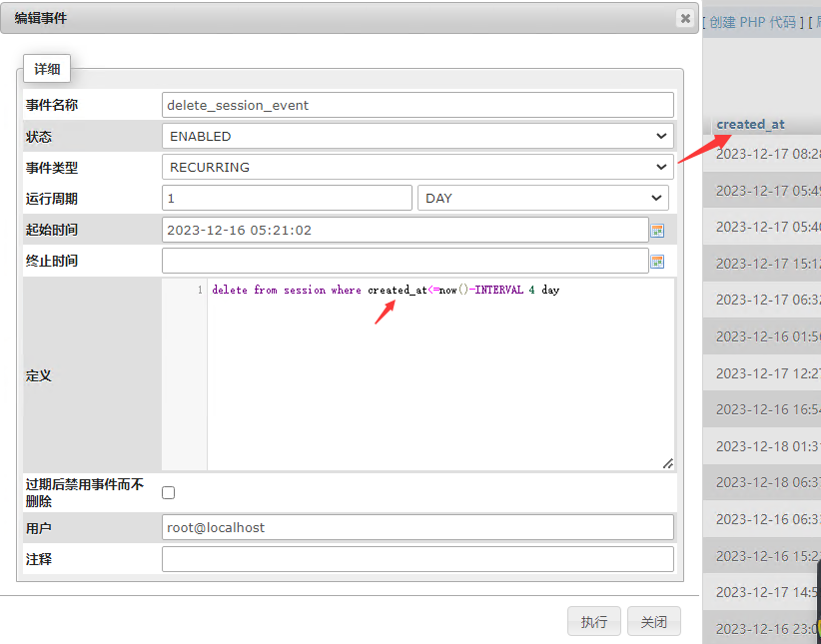821x644 pixels.
Task: Enable 过期后禁用事件而不删除 checkbox
Action: click(x=168, y=491)
